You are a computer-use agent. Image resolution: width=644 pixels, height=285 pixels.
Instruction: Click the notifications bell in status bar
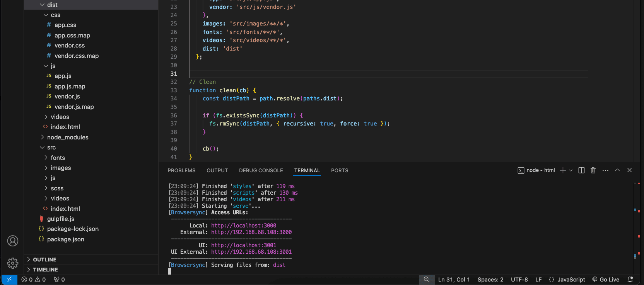click(630, 280)
